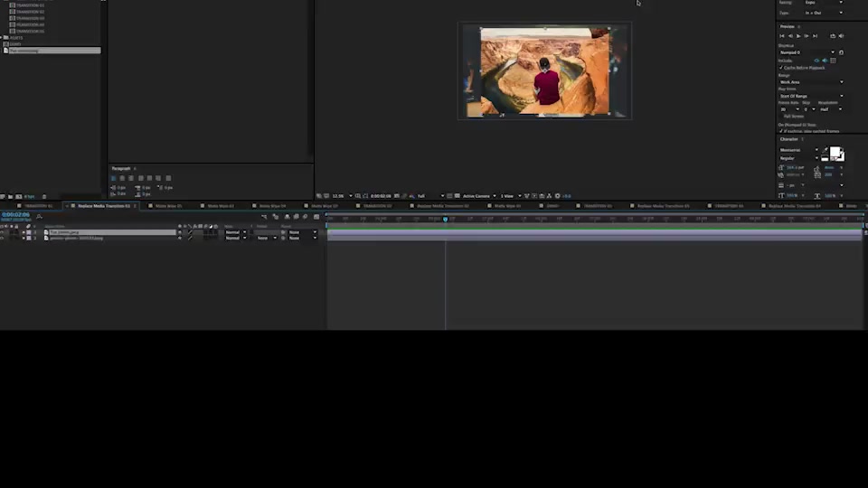Switch to Matte Wipe 03 timeline tab
The width and height of the screenshot is (868, 488).
pyautogui.click(x=221, y=206)
